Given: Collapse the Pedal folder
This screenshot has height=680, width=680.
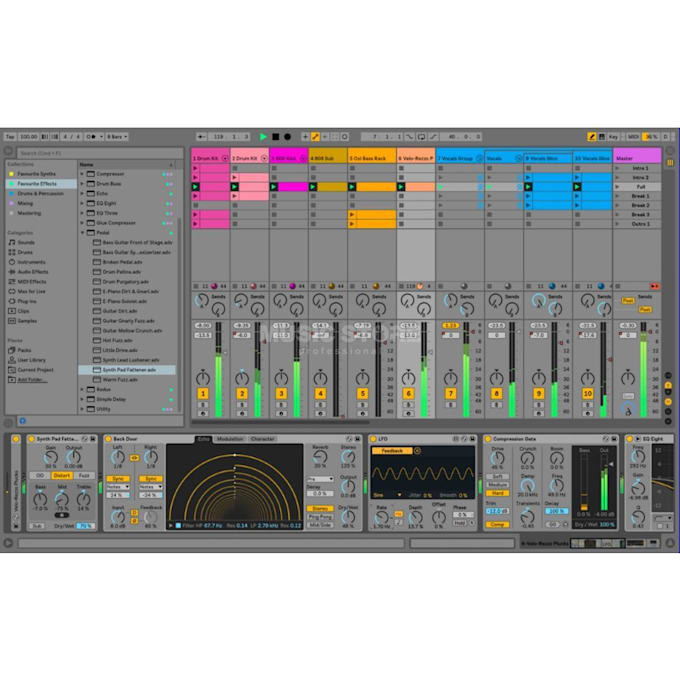Looking at the screenshot, I should pyautogui.click(x=83, y=232).
